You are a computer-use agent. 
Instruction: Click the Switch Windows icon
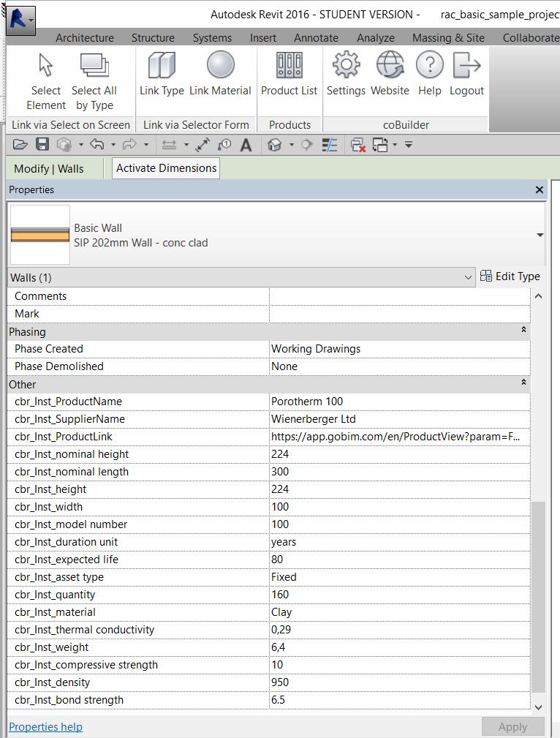pyautogui.click(x=380, y=145)
